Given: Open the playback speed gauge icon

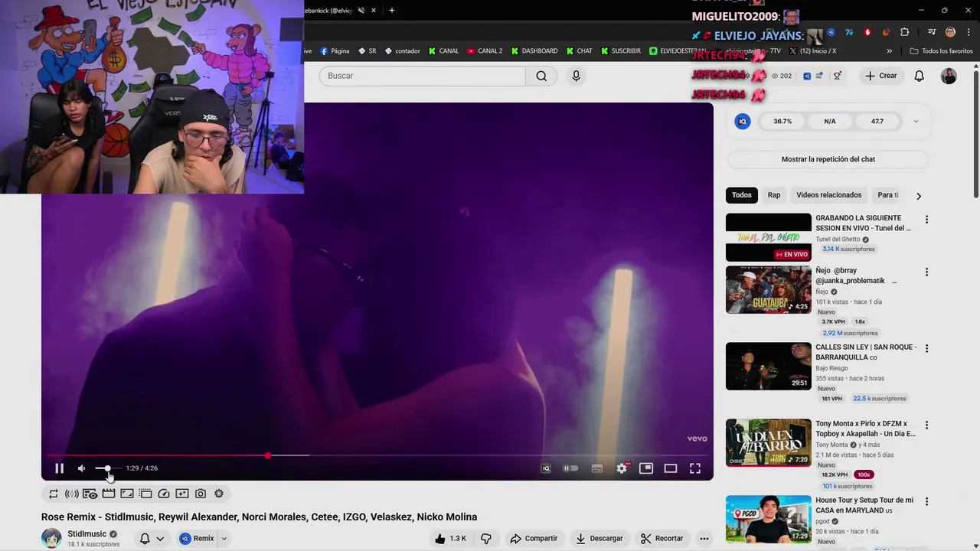Looking at the screenshot, I should click(x=164, y=494).
